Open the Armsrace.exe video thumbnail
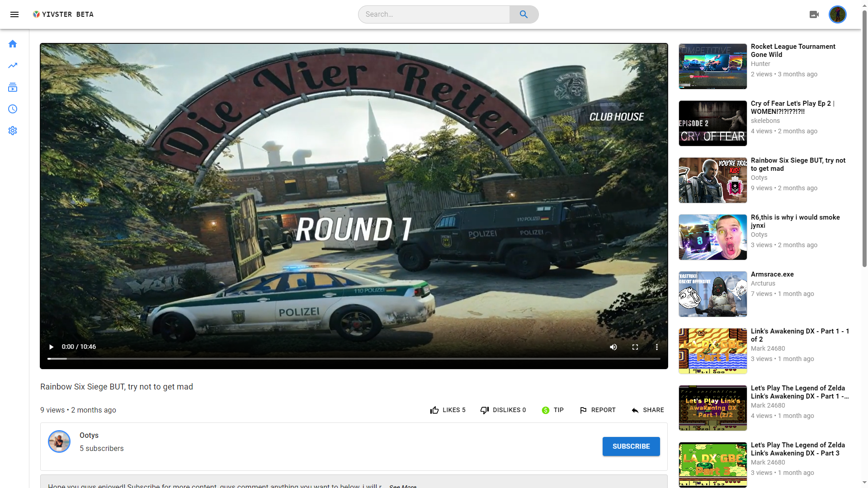Image resolution: width=868 pixels, height=488 pixels. point(712,294)
